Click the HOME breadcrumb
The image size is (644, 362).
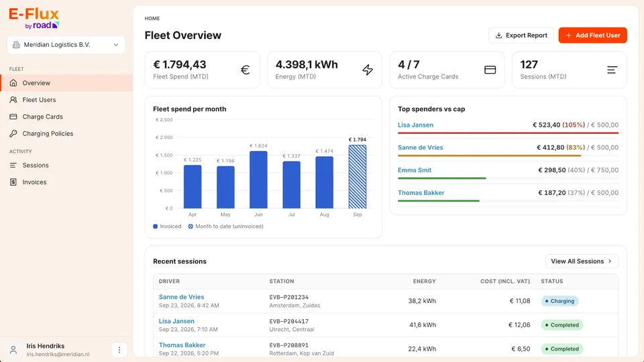152,19
